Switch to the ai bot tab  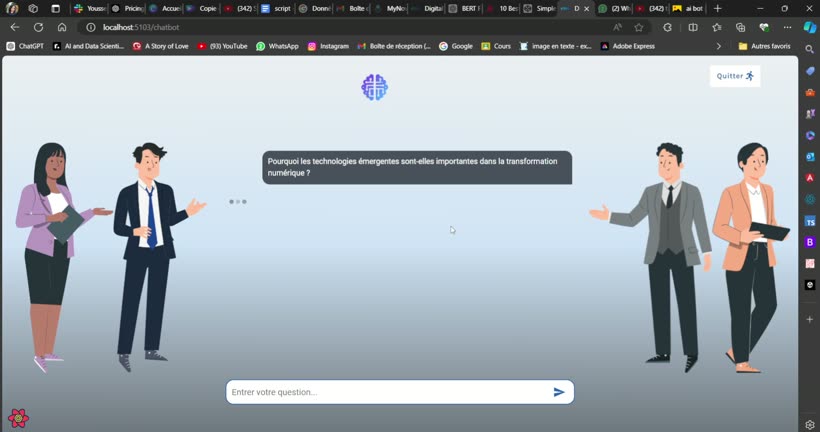pos(688,8)
